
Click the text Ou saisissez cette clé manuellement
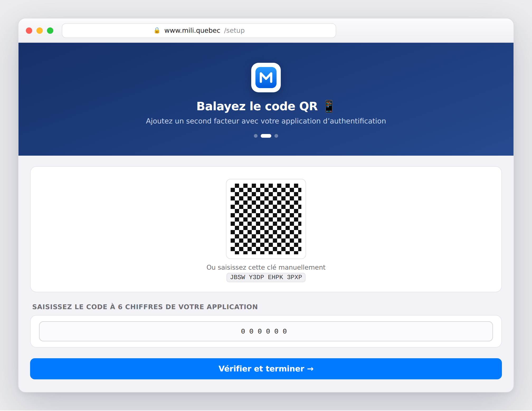[x=266, y=267]
